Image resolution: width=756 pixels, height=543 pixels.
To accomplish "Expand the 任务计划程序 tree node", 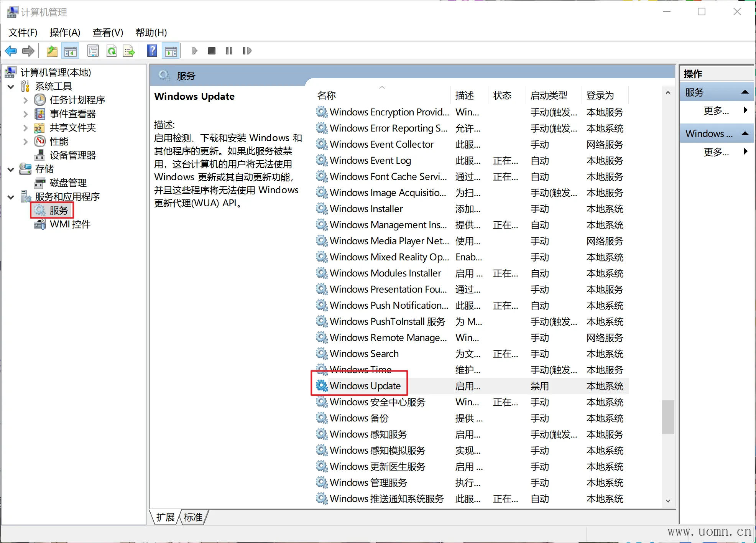I will (25, 100).
